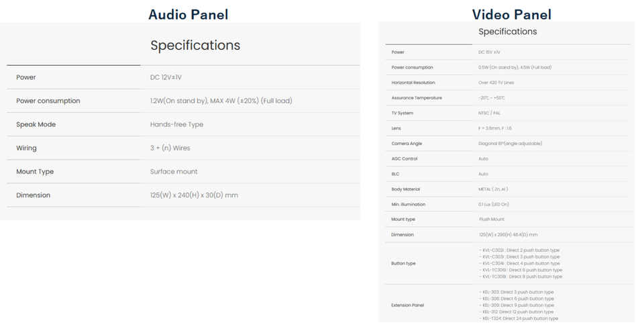Click the Audio Panel heading
This screenshot has height=327, width=644.
pos(188,14)
